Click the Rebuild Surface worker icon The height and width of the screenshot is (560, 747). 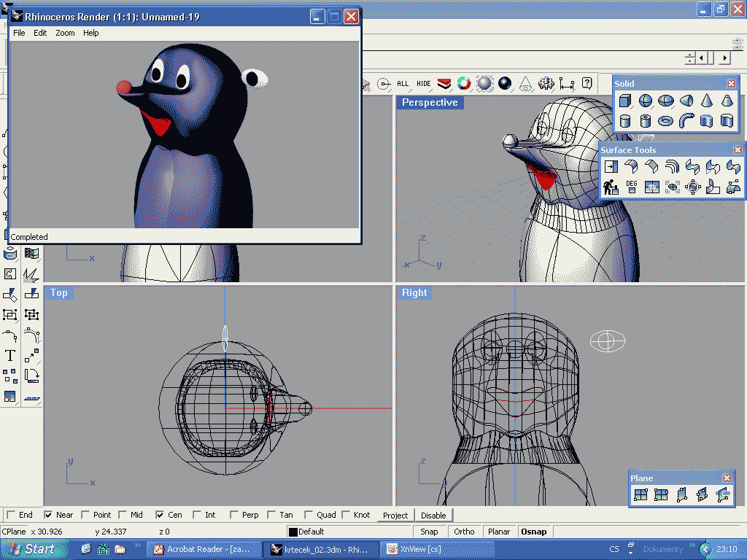611,187
